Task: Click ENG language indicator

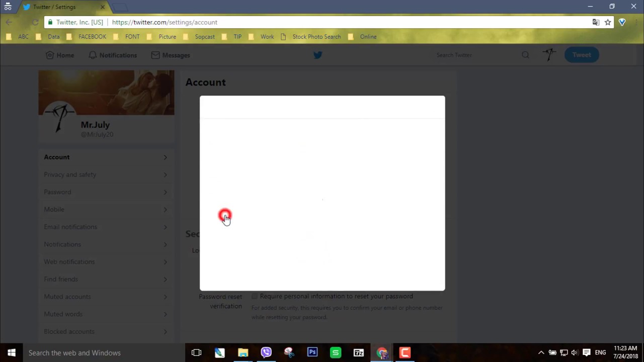Action: pos(600,353)
